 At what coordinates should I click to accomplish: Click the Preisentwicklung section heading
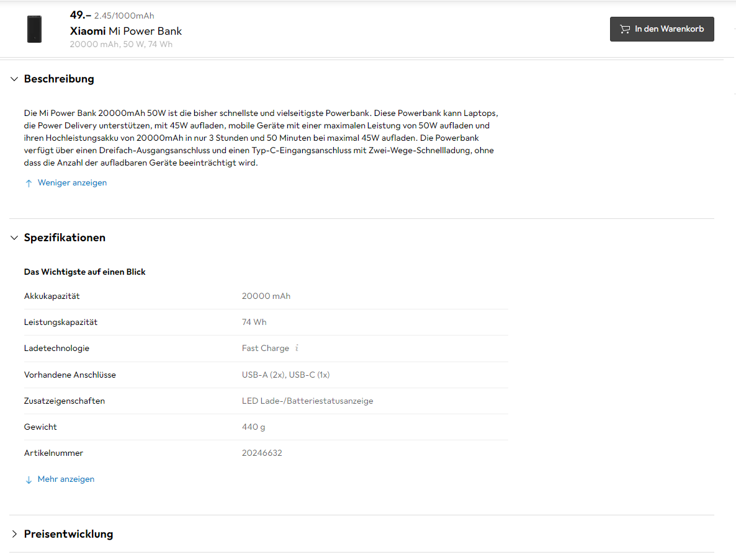(68, 534)
